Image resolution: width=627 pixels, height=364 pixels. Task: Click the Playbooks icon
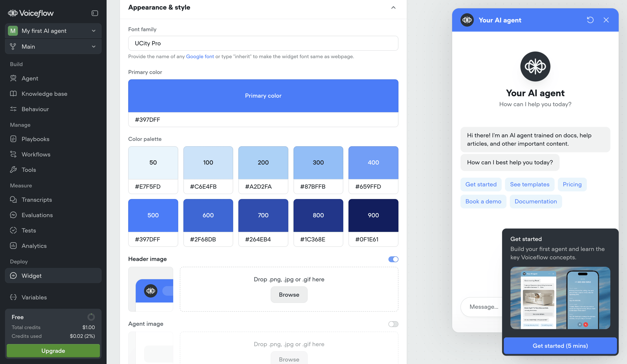pos(13,139)
